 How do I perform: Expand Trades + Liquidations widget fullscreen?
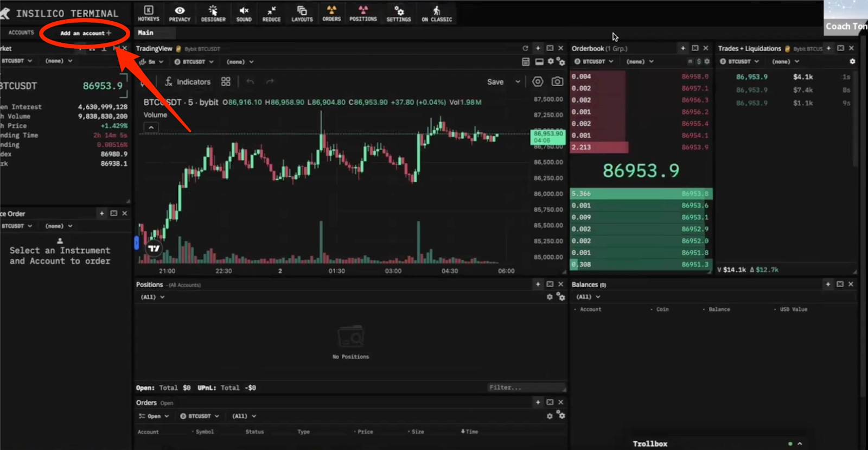(x=840, y=48)
